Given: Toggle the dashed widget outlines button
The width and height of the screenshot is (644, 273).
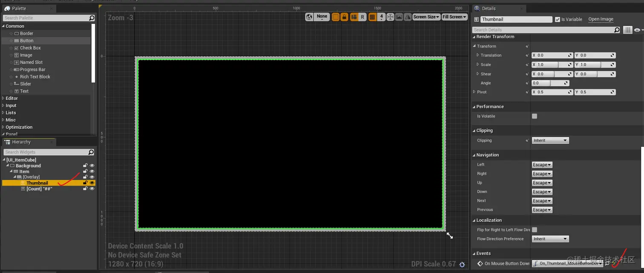Looking at the screenshot, I should point(336,17).
